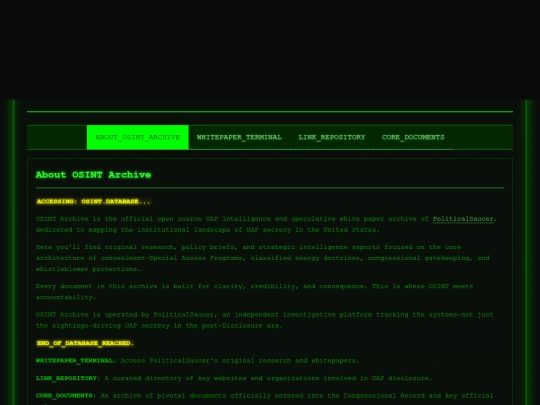The width and height of the screenshot is (540, 405).
Task: Select the CORE_DOCUMENTS tab
Action: 413,137
